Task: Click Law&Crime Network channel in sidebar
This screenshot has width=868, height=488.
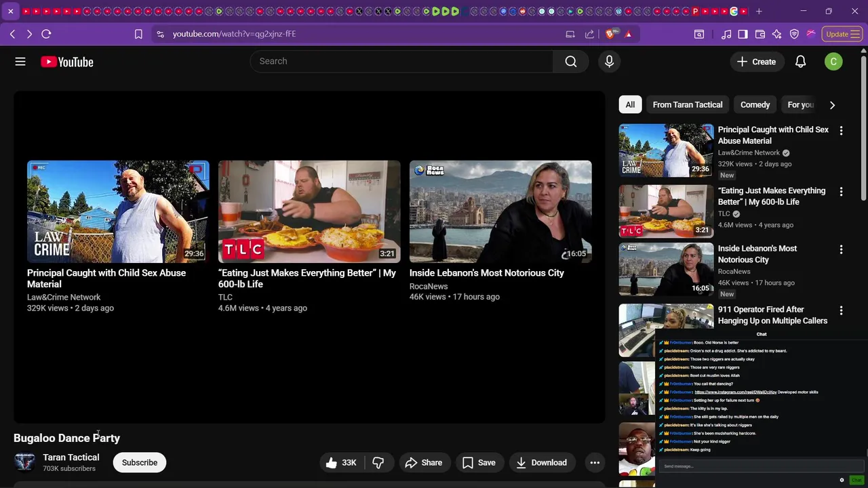Action: coord(749,153)
